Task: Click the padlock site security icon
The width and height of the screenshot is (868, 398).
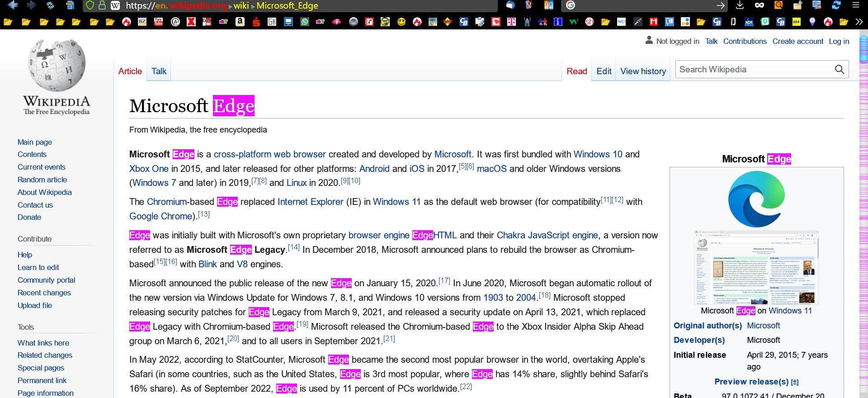Action: (x=102, y=5)
